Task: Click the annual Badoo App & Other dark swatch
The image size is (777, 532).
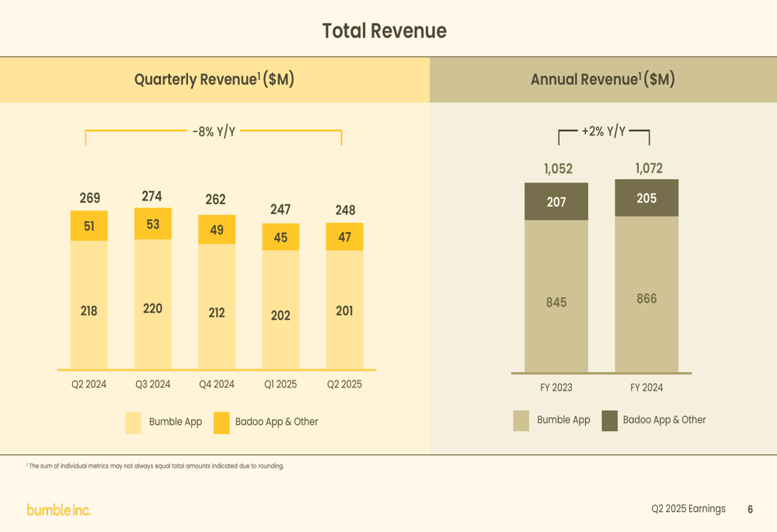Action: click(x=609, y=420)
